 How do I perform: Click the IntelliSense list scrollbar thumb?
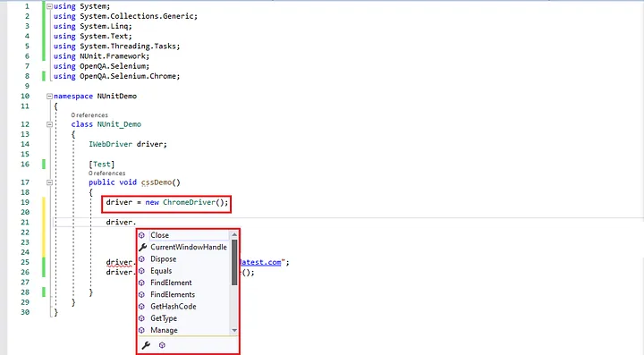point(234,262)
